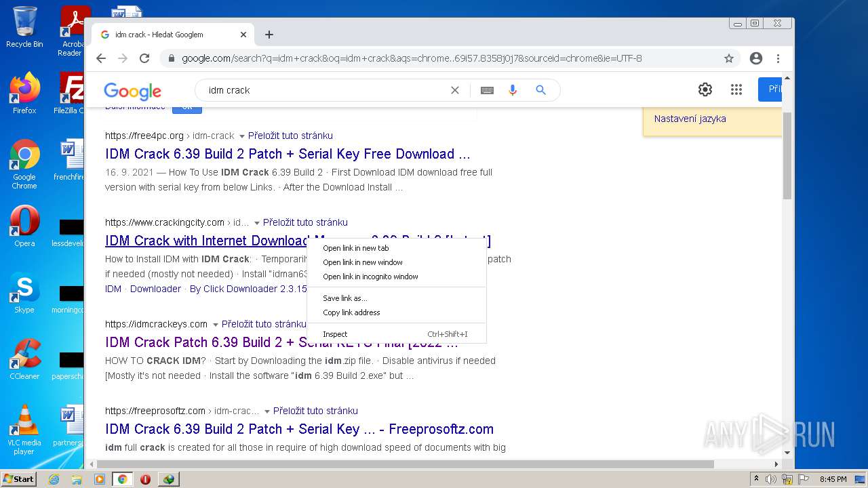Image resolution: width=868 pixels, height=488 pixels.
Task: Click 'Přeložit tuto stránku' for freeprosoftz.com
Action: click(x=315, y=411)
